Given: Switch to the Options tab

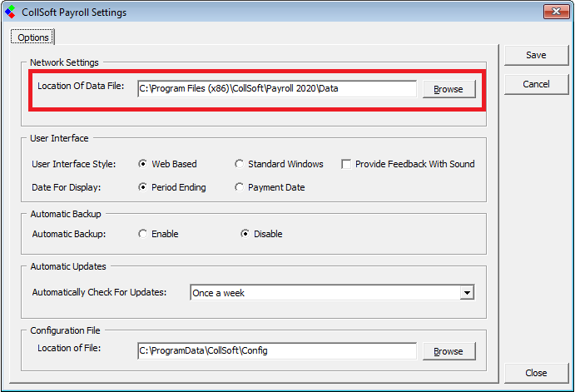Looking at the screenshot, I should 32,37.
